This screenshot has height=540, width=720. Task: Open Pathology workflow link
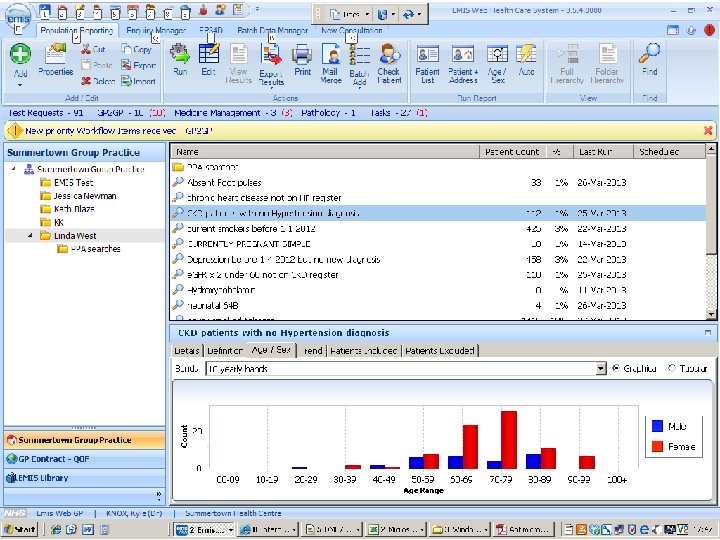point(328,113)
